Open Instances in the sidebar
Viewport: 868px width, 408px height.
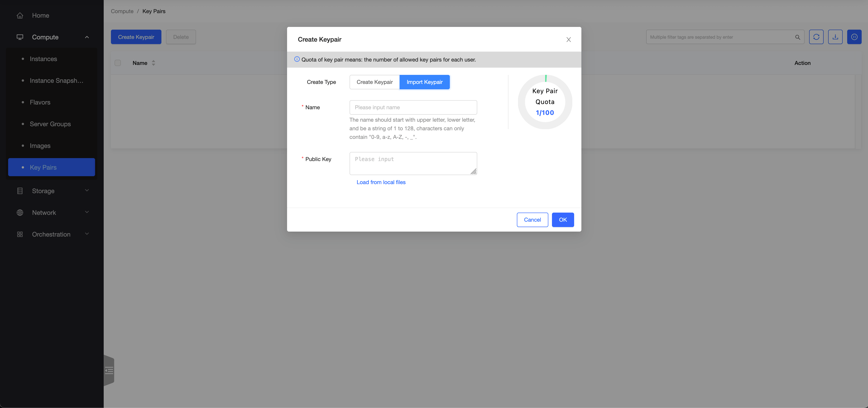(x=43, y=59)
